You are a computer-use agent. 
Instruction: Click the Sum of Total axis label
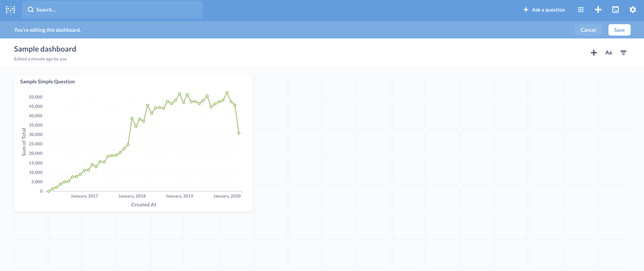tap(24, 142)
